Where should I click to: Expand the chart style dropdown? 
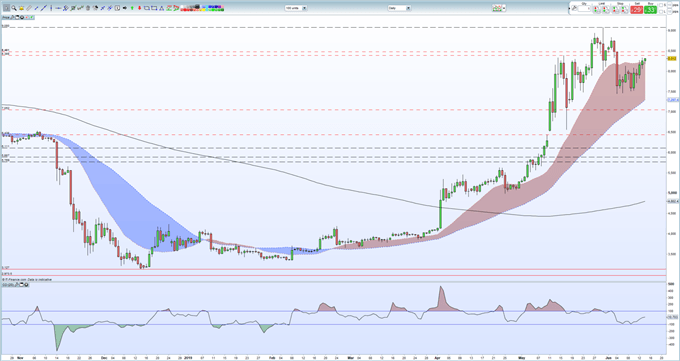[x=499, y=8]
